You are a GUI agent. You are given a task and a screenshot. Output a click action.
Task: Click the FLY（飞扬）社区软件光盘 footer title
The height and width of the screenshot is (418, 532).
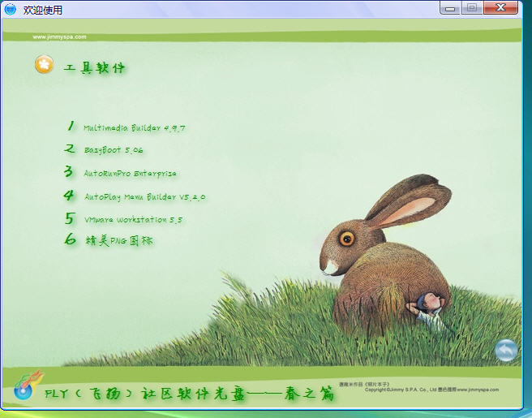pyautogui.click(x=189, y=394)
